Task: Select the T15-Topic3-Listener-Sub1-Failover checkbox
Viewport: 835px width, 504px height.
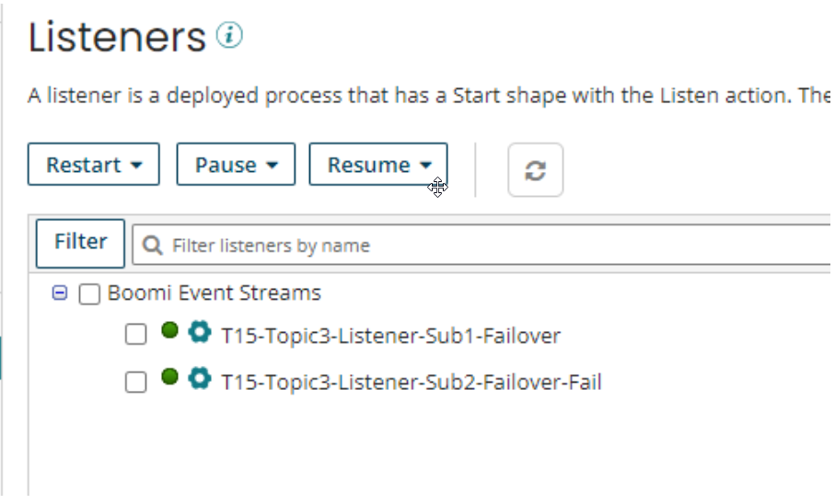Action: pyautogui.click(x=135, y=336)
